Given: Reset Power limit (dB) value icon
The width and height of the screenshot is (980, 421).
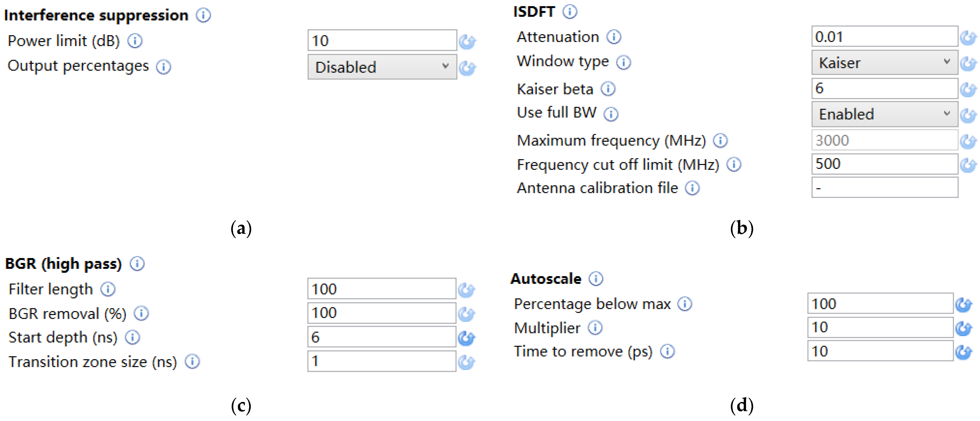Looking at the screenshot, I should (x=467, y=42).
